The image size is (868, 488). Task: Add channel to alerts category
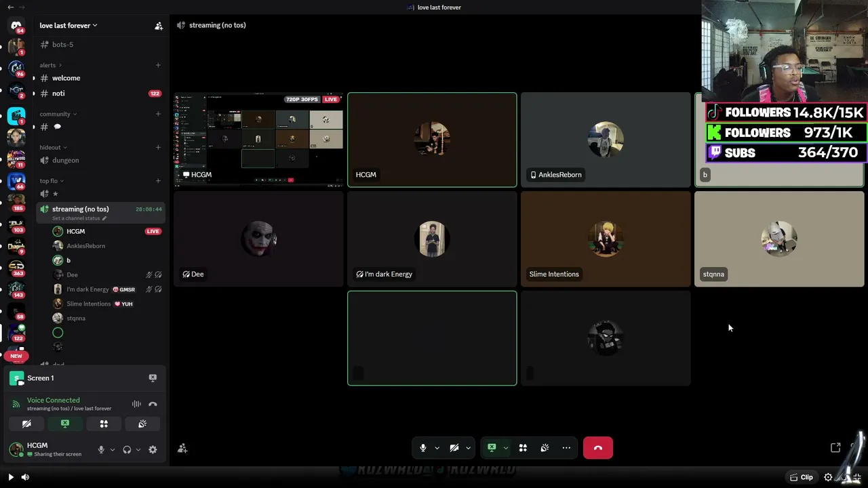pos(158,65)
